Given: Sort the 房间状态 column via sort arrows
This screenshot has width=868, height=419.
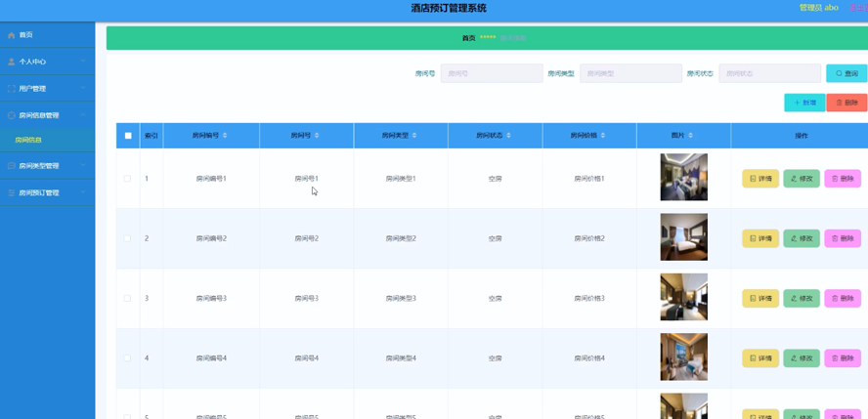Looking at the screenshot, I should [x=509, y=136].
